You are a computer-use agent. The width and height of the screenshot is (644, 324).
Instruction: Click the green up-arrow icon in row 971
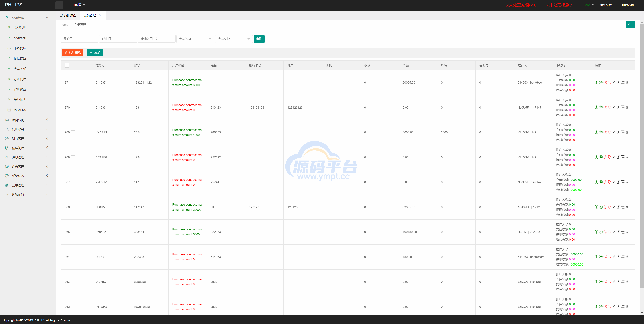point(596,82)
